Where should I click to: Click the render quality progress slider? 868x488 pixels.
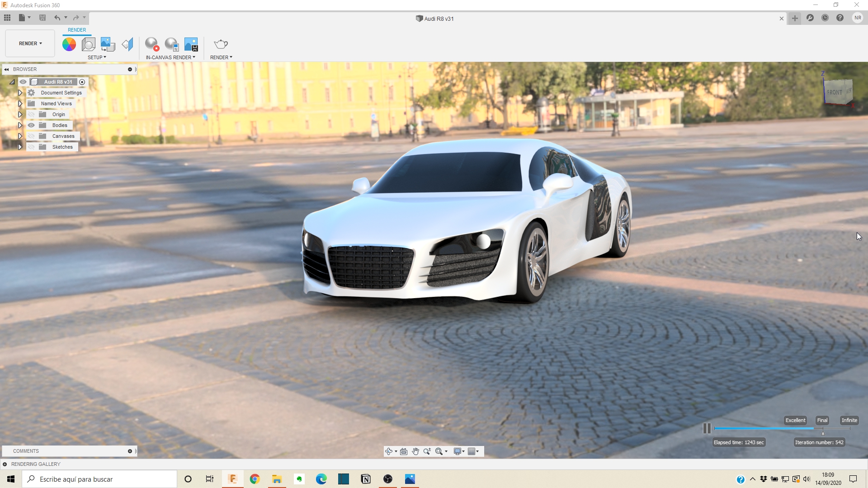tap(769, 428)
